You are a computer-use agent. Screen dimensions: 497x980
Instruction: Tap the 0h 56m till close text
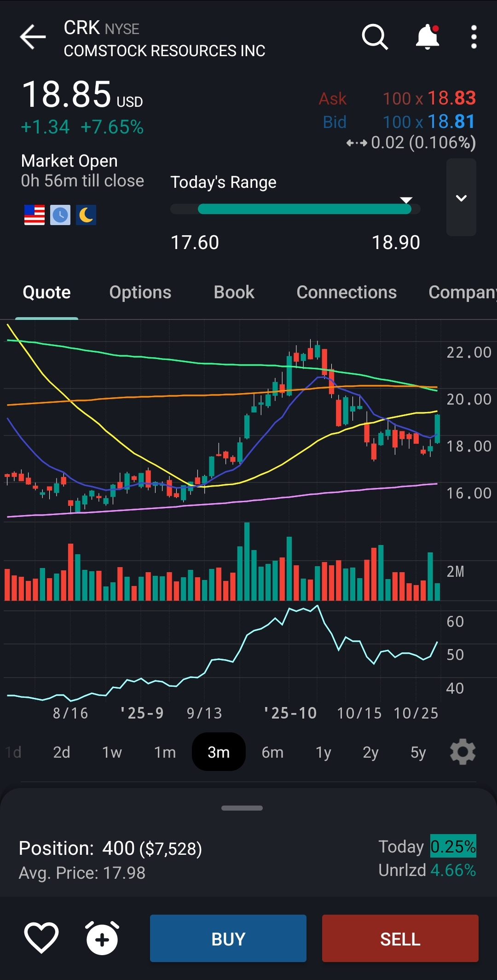(x=82, y=181)
